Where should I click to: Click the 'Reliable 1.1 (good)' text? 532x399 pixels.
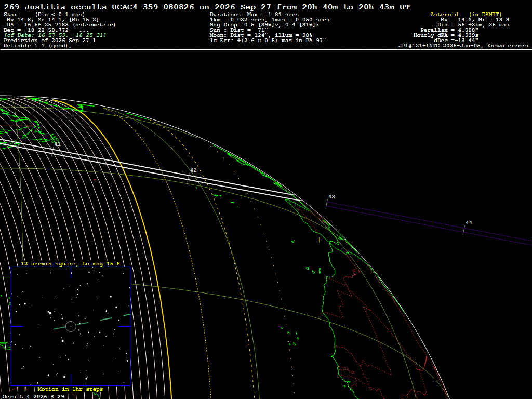click(37, 46)
